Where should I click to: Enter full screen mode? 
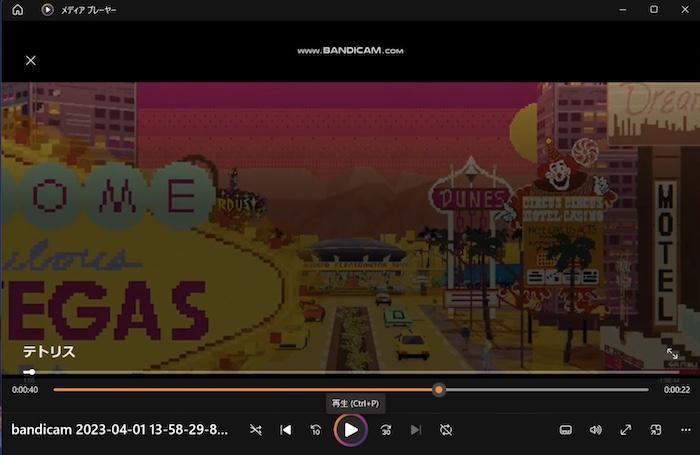tap(626, 430)
